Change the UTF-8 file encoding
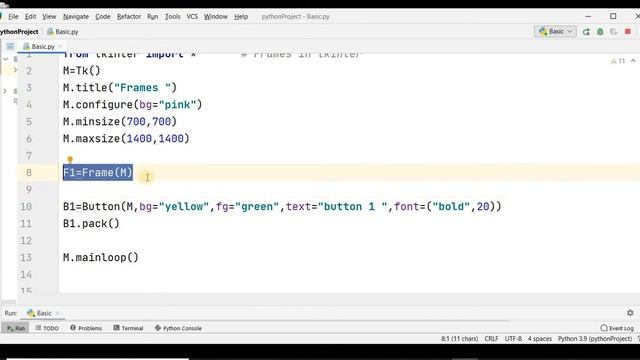This screenshot has width=640, height=360. [x=513, y=339]
